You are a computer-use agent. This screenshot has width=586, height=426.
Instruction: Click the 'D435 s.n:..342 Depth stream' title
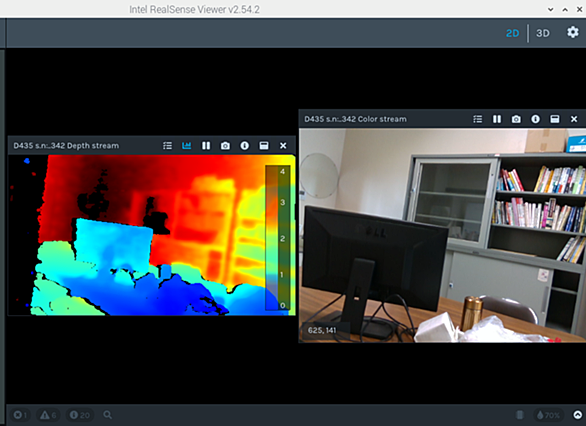[x=66, y=145]
